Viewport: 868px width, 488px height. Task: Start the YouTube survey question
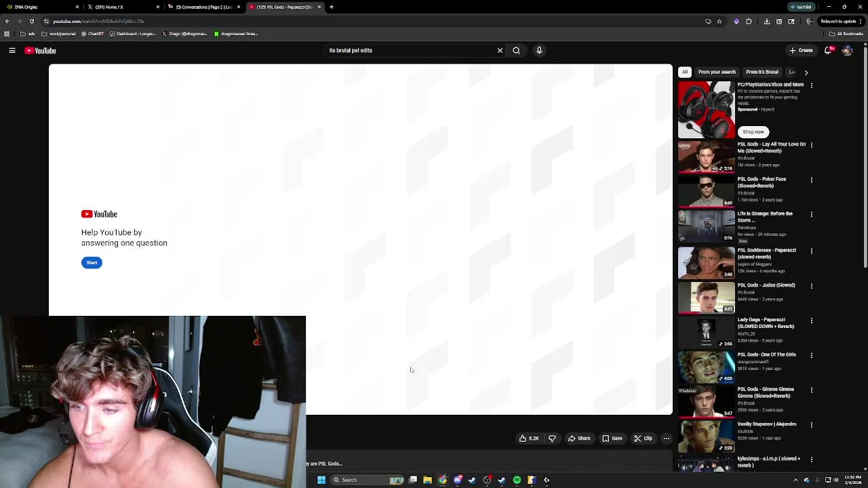(x=92, y=262)
